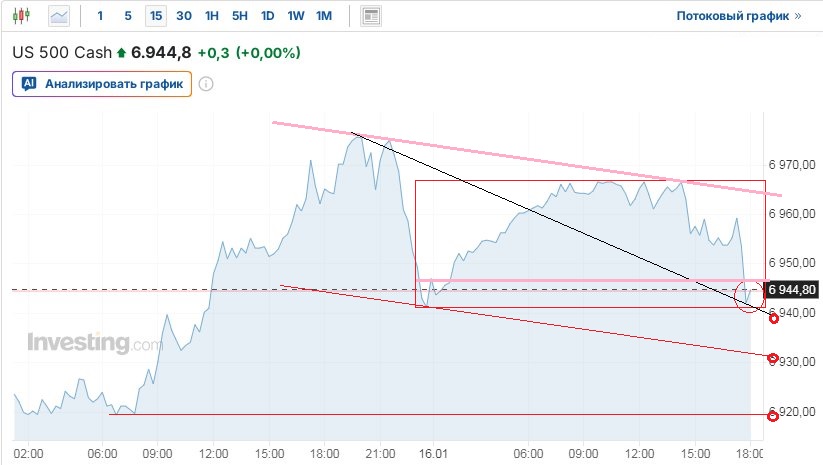The width and height of the screenshot is (823, 465).
Task: Click red endpoint marker near 6 940,00
Action: coord(773,318)
